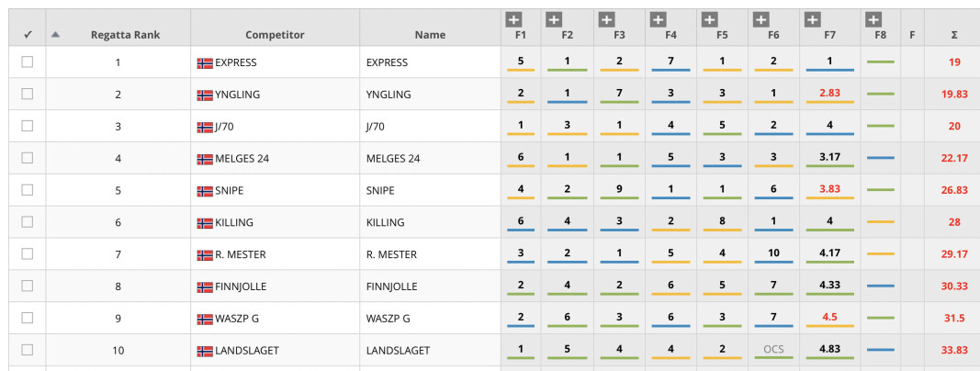Screen dimensions: 980x371
Task: Expand the F6 race column plus icon
Action: tap(760, 20)
